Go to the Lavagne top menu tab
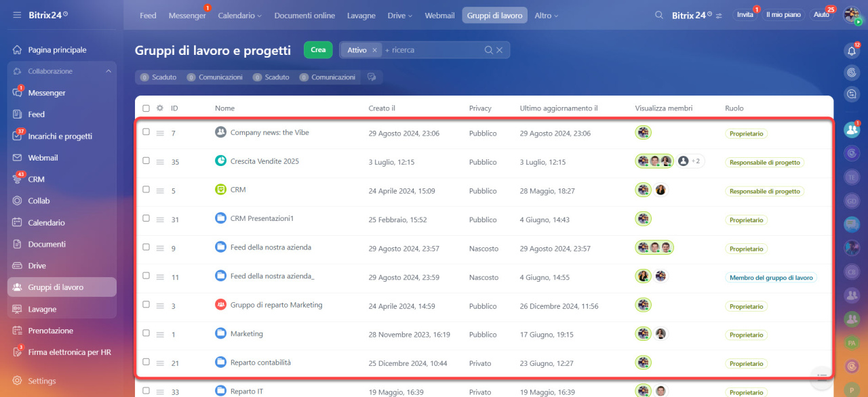This screenshot has height=397, width=868. coord(361,16)
